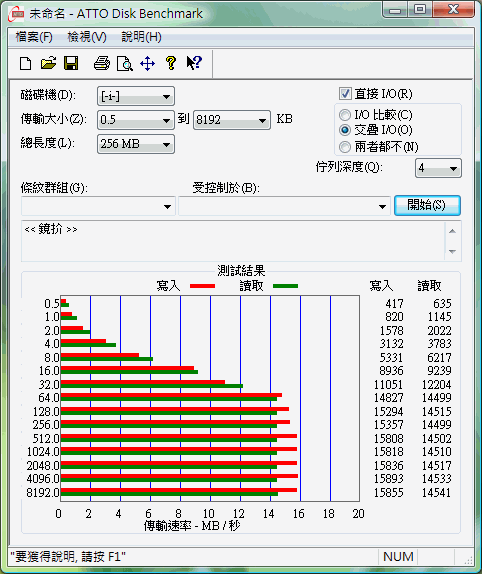
Task: Click the New document toolbar icon
Action: click(x=25, y=63)
